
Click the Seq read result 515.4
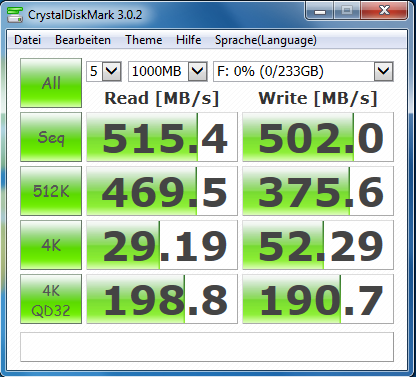[162, 137]
